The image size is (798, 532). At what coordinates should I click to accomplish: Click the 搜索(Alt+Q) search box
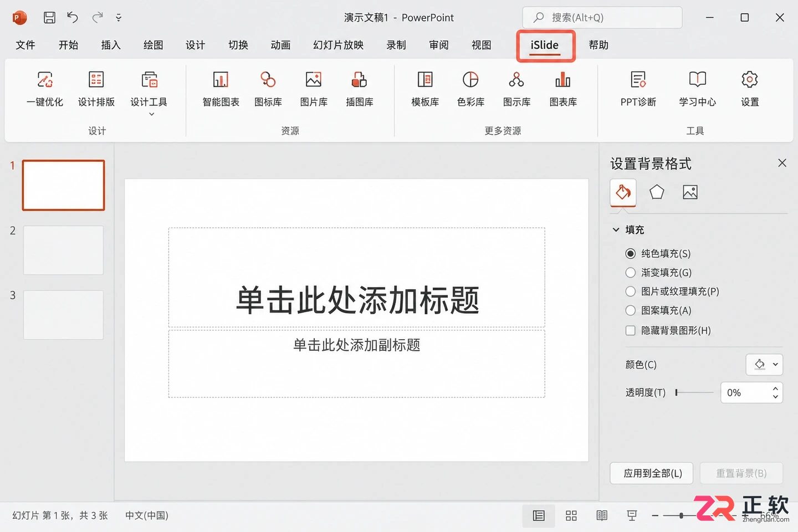click(x=602, y=18)
